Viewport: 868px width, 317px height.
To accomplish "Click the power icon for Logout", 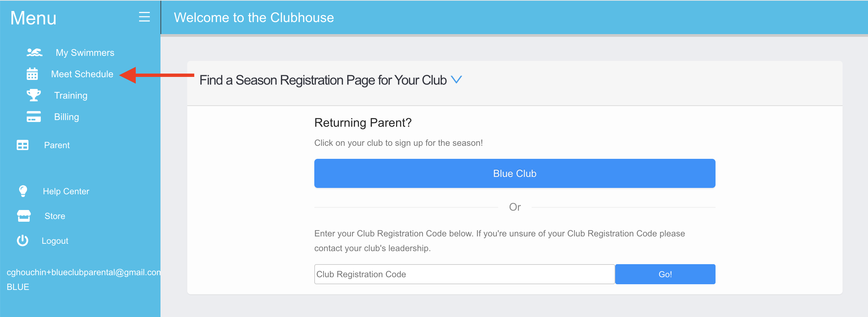I will (x=23, y=240).
